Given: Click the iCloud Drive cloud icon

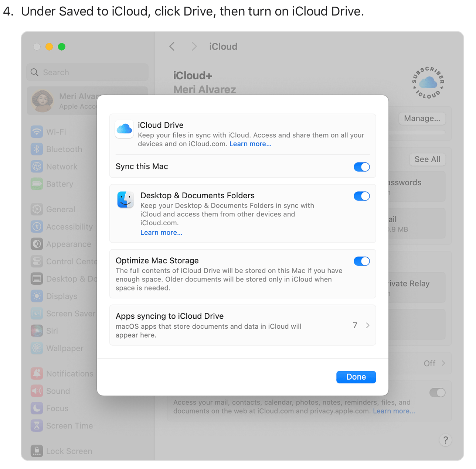Looking at the screenshot, I should pyautogui.click(x=125, y=129).
